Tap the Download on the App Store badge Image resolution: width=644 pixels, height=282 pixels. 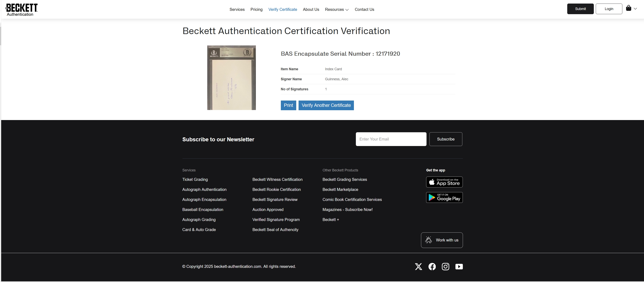point(444,182)
